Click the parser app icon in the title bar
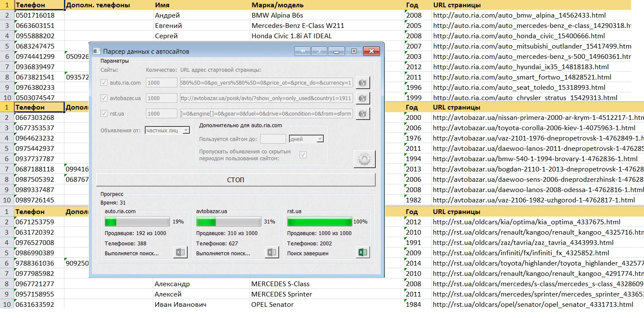The width and height of the screenshot is (644, 318). point(97,51)
